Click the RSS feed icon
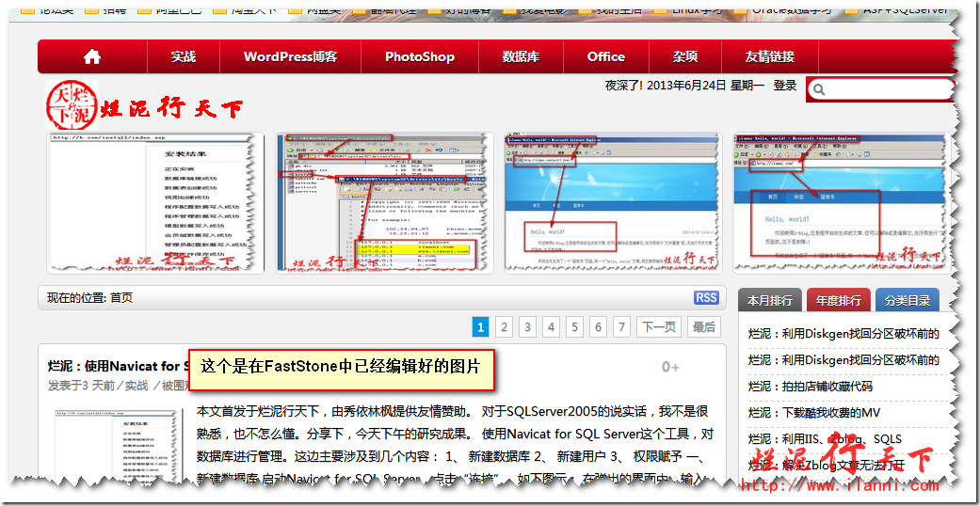Image resolution: width=980 pixels, height=506 pixels. pos(706,297)
